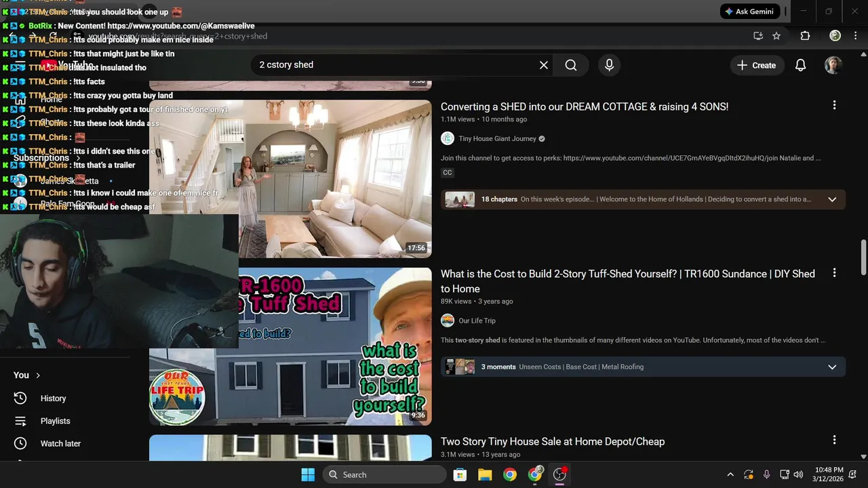The height and width of the screenshot is (488, 868).
Task: Open Watch later list
Action: coord(60,443)
